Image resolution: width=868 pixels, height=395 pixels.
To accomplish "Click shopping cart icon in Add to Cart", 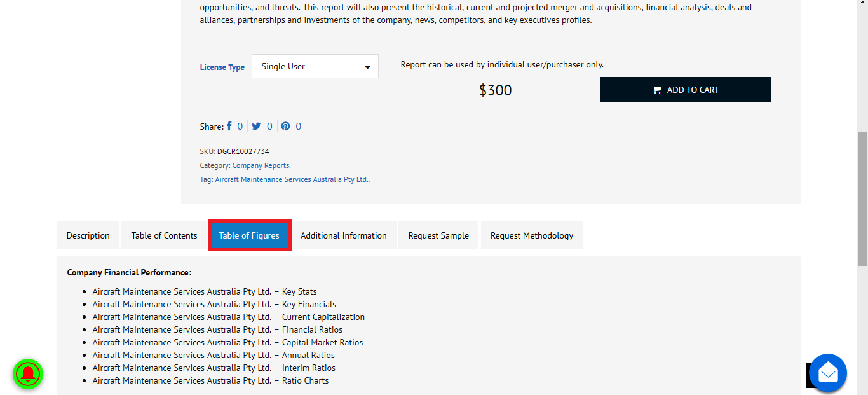I will (657, 90).
